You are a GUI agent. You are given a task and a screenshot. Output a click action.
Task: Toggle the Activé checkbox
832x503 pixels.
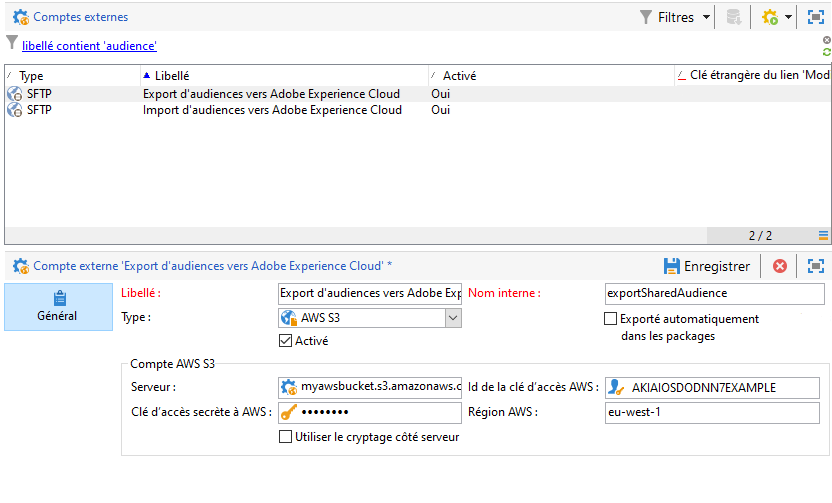(286, 341)
